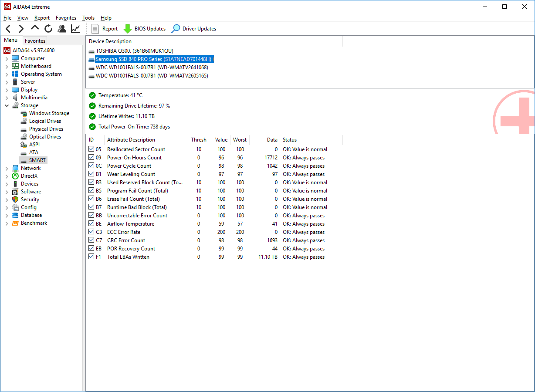Sort by Status column header
Image resolution: width=535 pixels, height=392 pixels.
coord(311,140)
